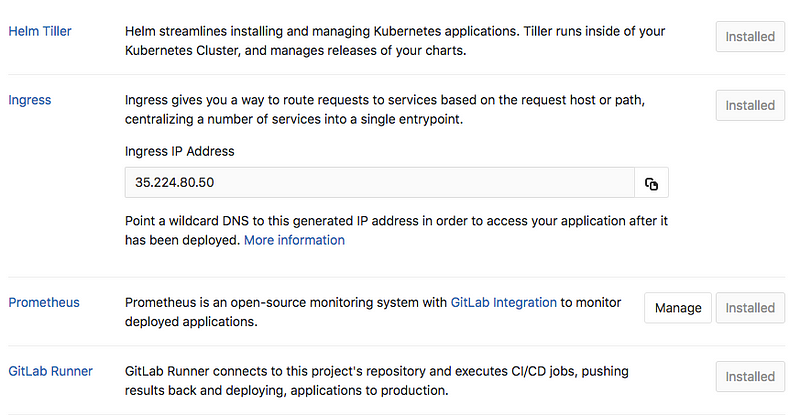800x415 pixels.
Task: Select the Ingress IP address field 35.224.80.50
Action: click(x=380, y=183)
